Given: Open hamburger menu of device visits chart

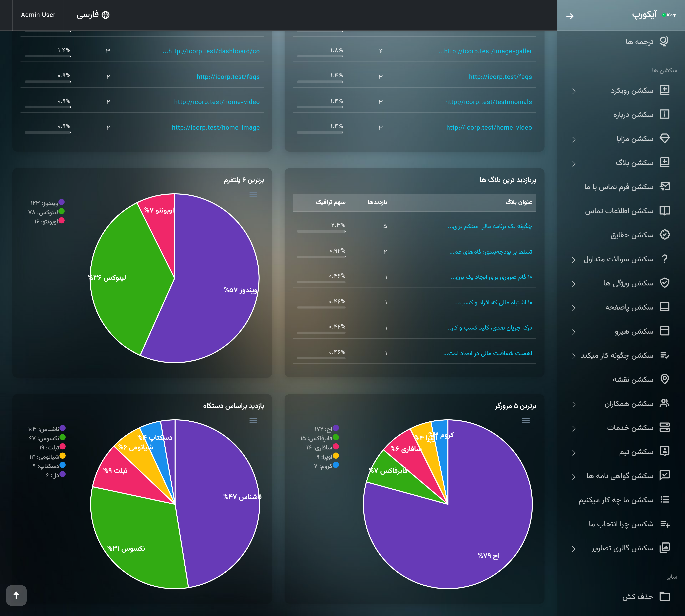Looking at the screenshot, I should coord(253,421).
